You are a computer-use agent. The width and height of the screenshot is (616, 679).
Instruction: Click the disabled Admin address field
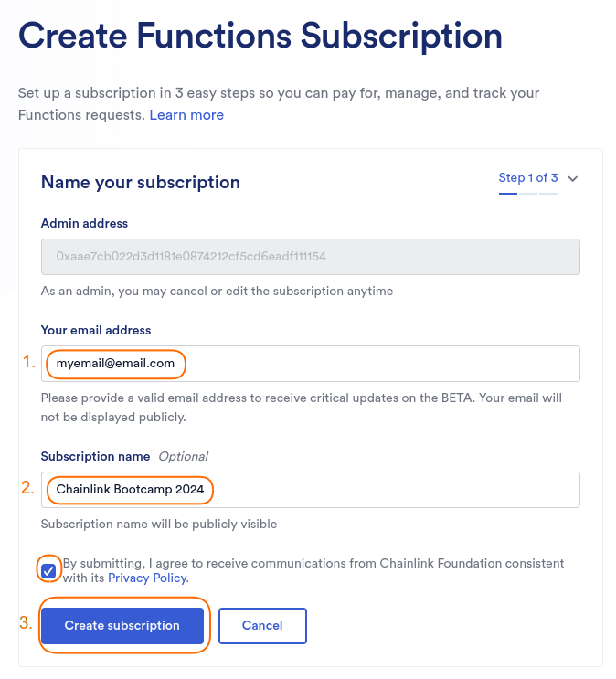pos(311,257)
